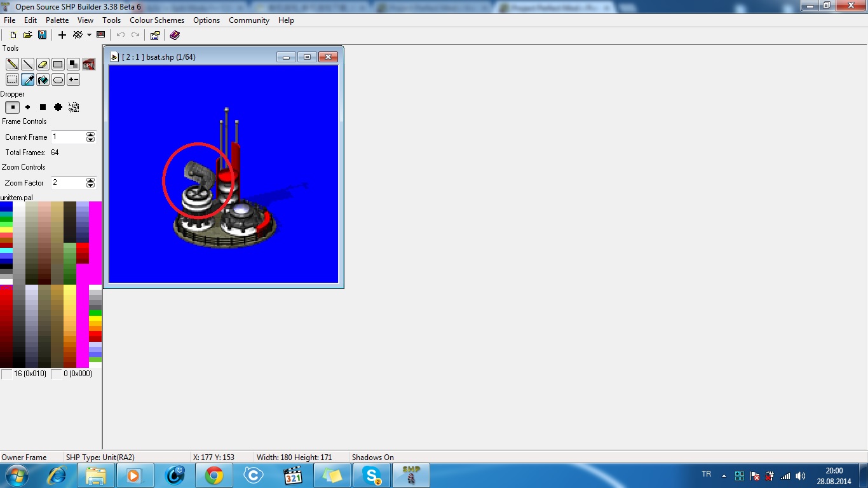Open the Windows Start menu
This screenshot has height=488, width=868.
[16, 475]
